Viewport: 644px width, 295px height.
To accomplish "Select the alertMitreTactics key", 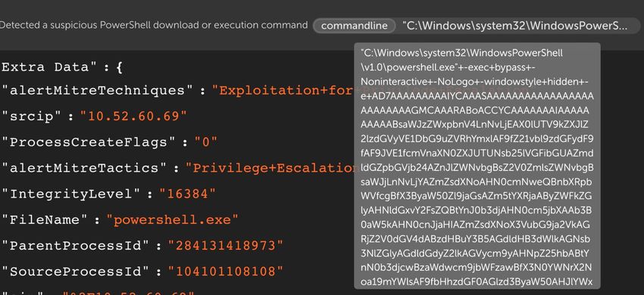I will coord(84,168).
